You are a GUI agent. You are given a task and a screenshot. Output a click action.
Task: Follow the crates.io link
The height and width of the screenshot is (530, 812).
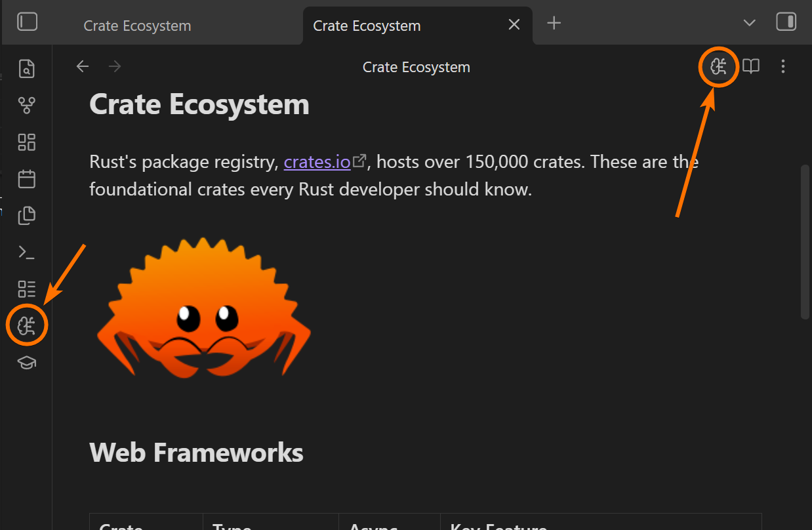point(317,161)
